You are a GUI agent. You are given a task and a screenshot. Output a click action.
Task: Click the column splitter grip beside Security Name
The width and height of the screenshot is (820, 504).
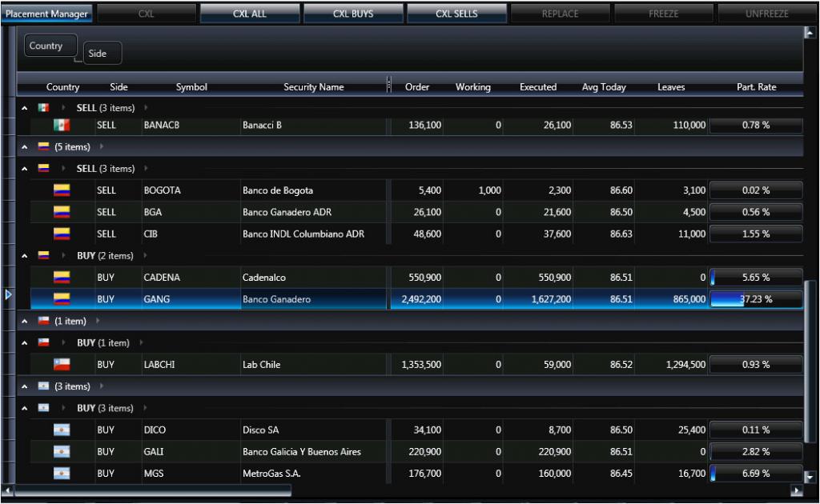click(x=389, y=85)
